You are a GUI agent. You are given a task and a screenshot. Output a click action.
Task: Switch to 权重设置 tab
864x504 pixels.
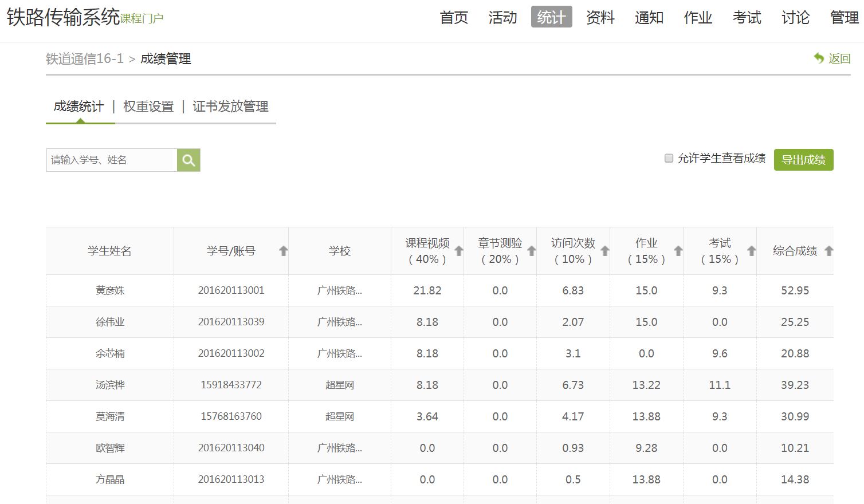pyautogui.click(x=148, y=107)
